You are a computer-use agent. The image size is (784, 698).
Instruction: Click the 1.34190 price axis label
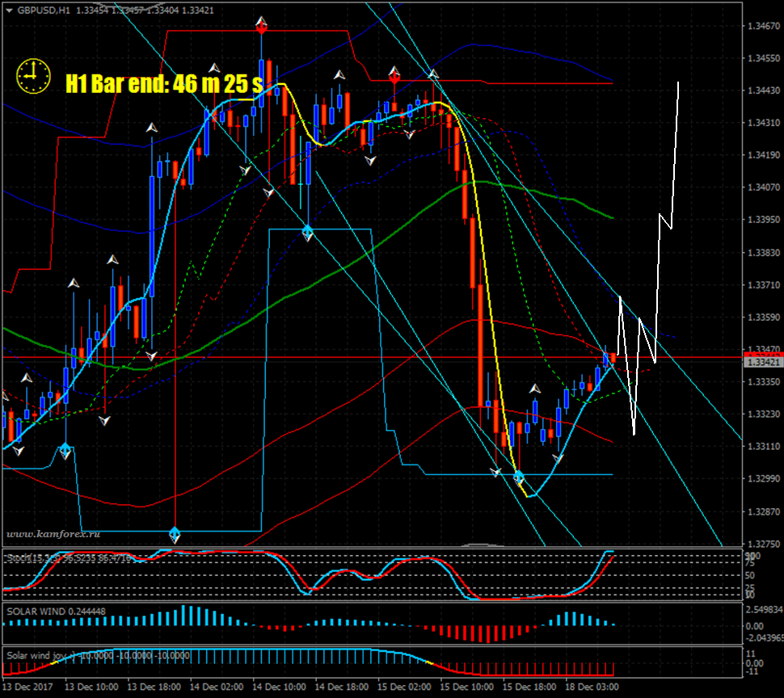(x=764, y=155)
